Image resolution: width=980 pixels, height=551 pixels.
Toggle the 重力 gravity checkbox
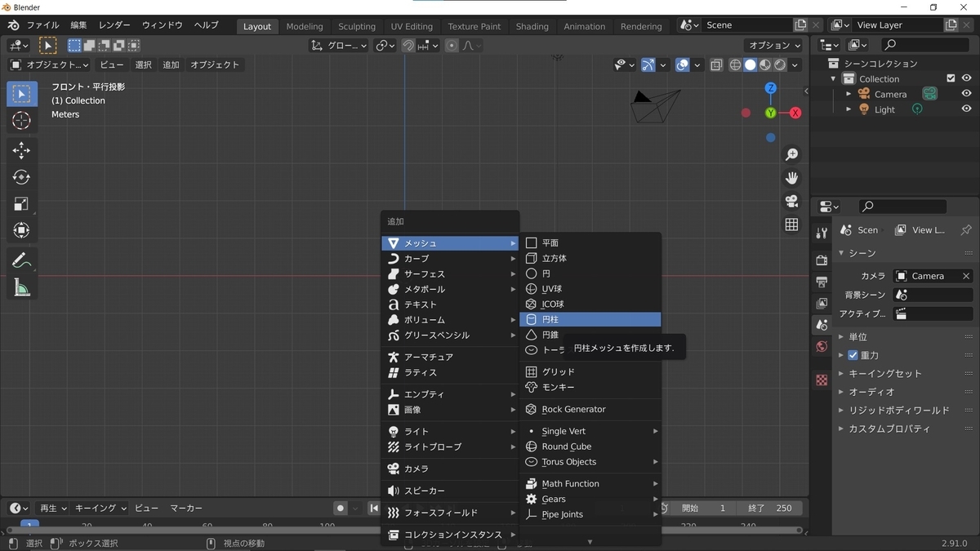[853, 355]
